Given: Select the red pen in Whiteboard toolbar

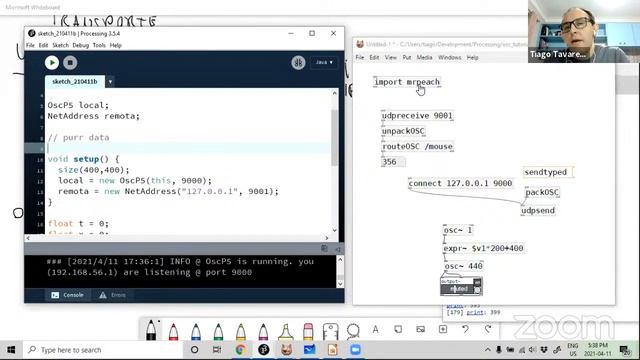Looking at the screenshot, I should 173,331.
